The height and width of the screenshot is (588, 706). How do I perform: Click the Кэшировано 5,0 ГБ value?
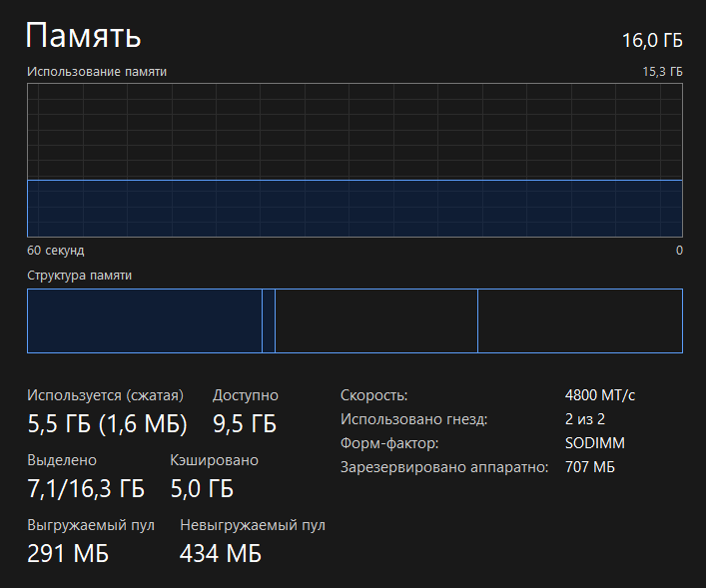click(202, 488)
